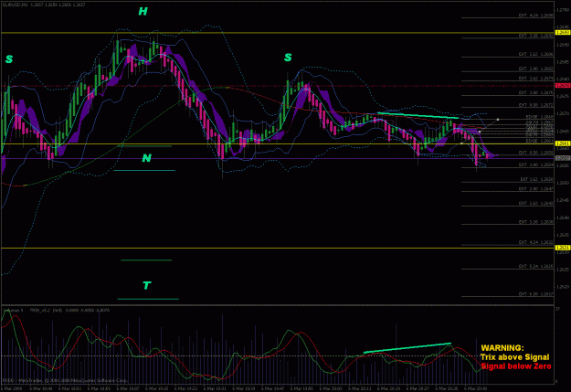
Task: Click the '6 Mar 2009' date axis label
Action: (12, 388)
